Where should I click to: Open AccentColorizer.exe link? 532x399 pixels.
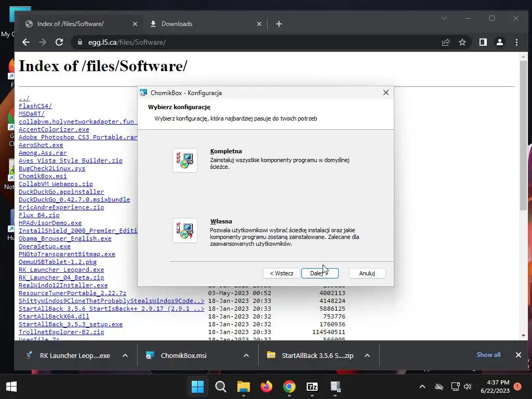54,129
